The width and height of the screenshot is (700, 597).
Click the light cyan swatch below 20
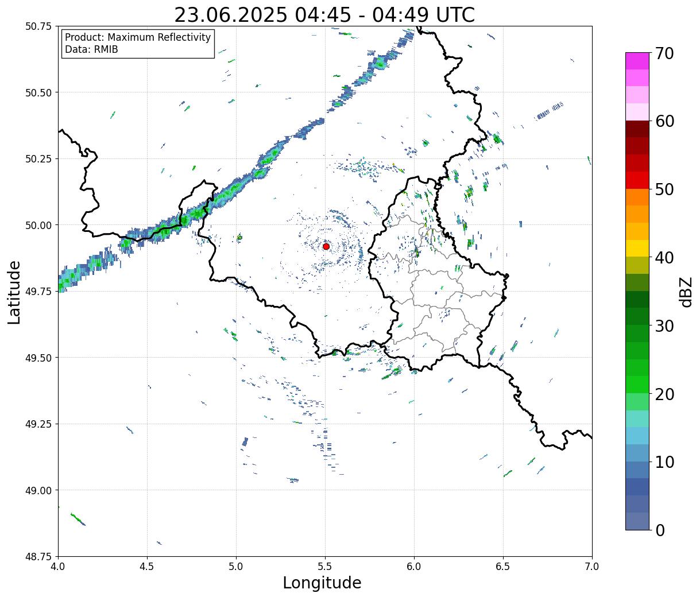[637, 419]
